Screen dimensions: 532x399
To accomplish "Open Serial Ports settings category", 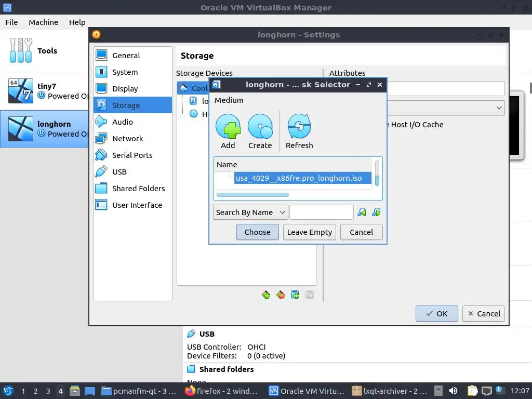I will pos(132,155).
